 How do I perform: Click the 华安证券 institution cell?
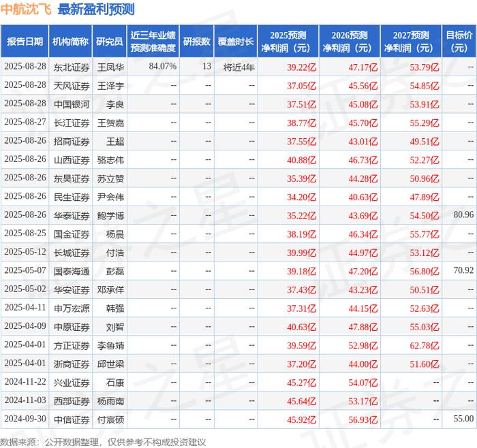point(72,289)
